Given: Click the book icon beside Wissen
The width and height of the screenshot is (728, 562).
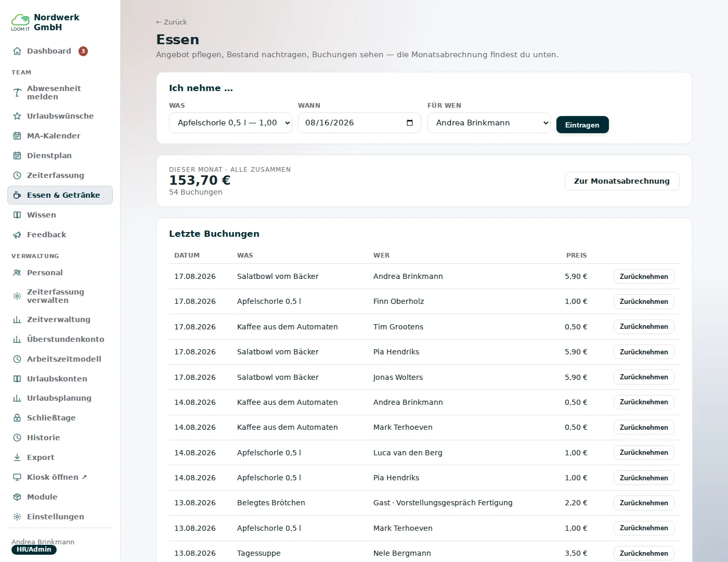Looking at the screenshot, I should [x=17, y=215].
